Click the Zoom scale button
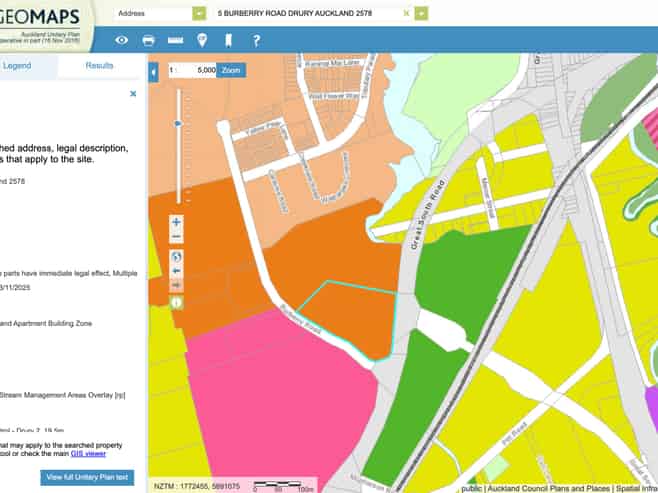The image size is (658, 493). (231, 70)
